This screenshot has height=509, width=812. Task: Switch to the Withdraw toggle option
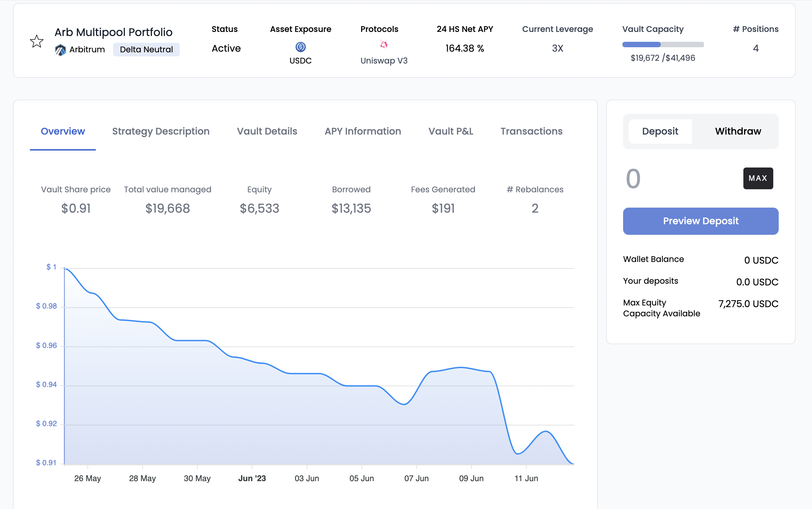click(738, 131)
